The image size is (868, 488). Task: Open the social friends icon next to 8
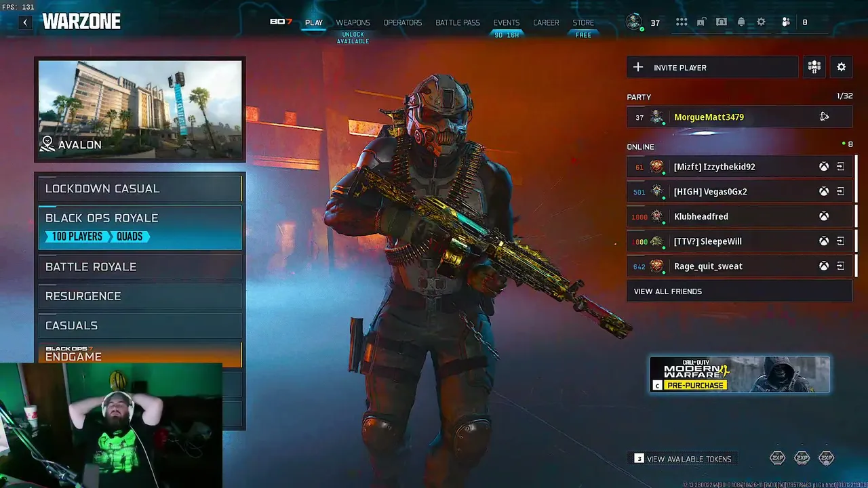coord(786,22)
